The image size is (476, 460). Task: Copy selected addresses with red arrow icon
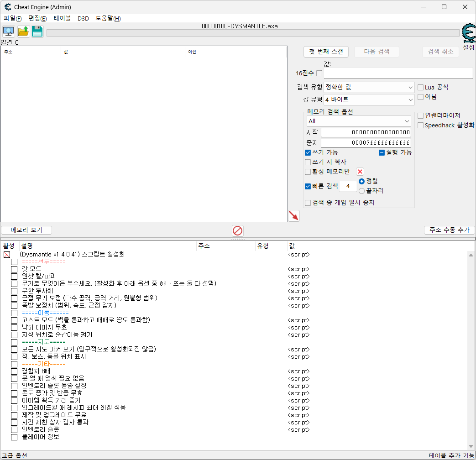tap(293, 216)
